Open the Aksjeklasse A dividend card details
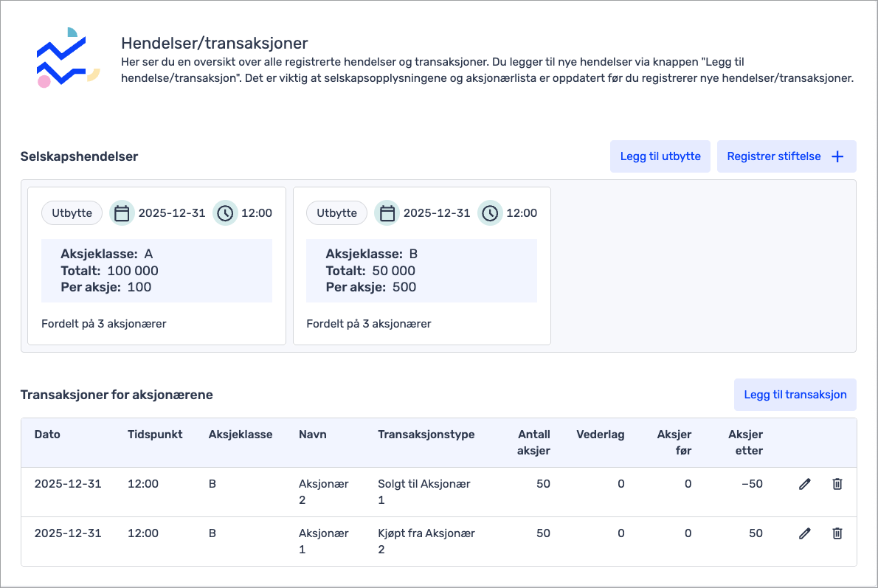The image size is (878, 588). pos(156,270)
